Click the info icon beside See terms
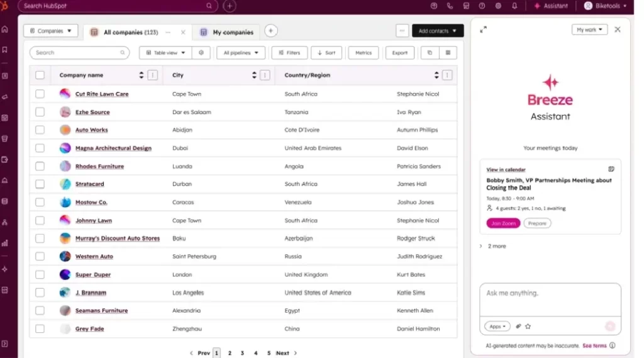 point(613,345)
